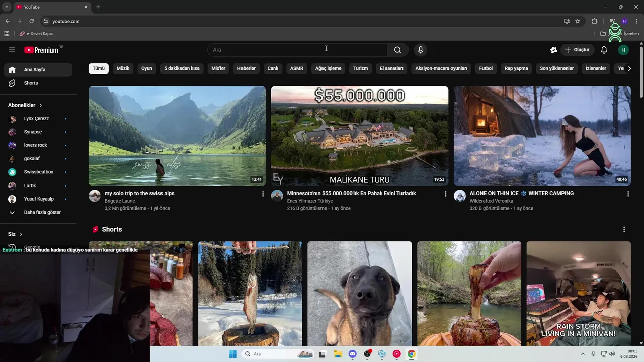Open options for ALONE ON THIN ICE video
Viewport: 644px width, 362px height.
pyautogui.click(x=628, y=194)
